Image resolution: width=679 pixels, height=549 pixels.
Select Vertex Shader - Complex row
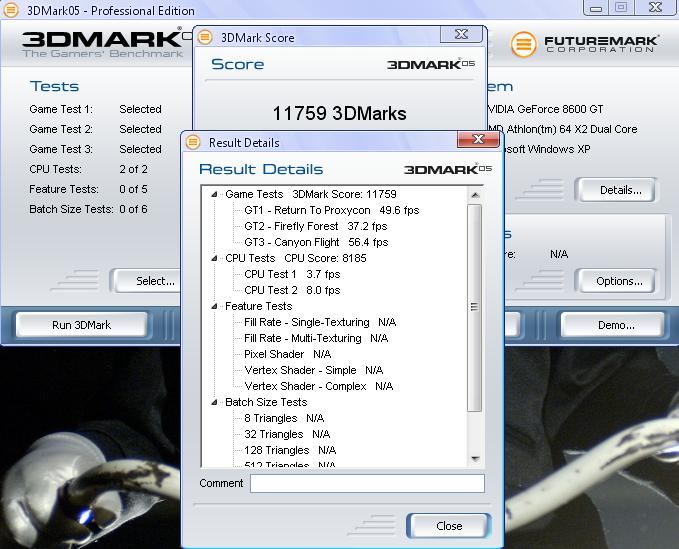click(319, 387)
